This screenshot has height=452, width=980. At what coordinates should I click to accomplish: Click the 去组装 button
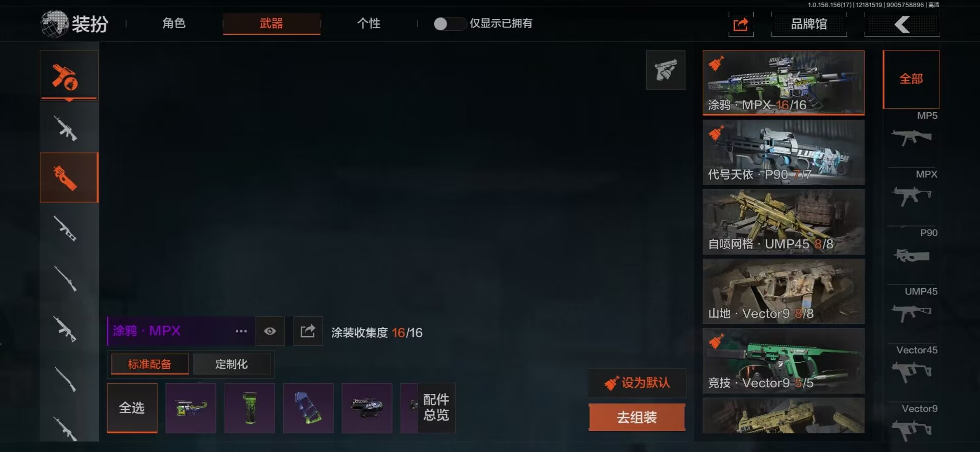pyautogui.click(x=636, y=417)
